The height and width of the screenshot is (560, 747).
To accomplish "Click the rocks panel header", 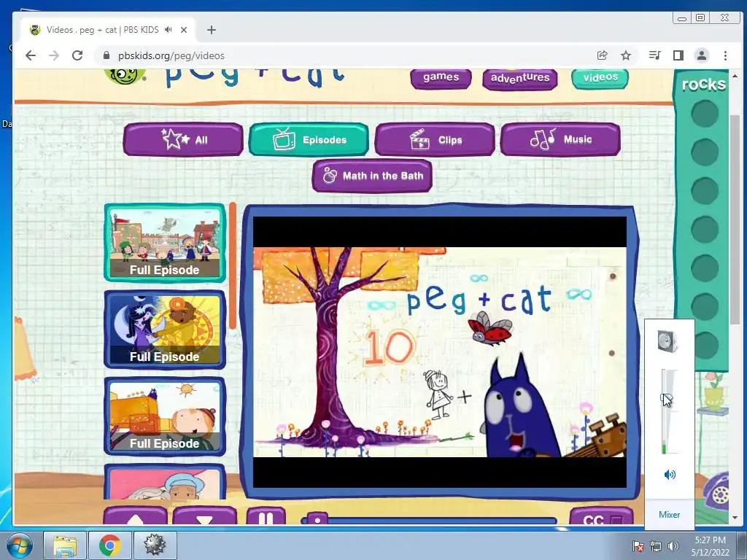I will click(x=703, y=85).
